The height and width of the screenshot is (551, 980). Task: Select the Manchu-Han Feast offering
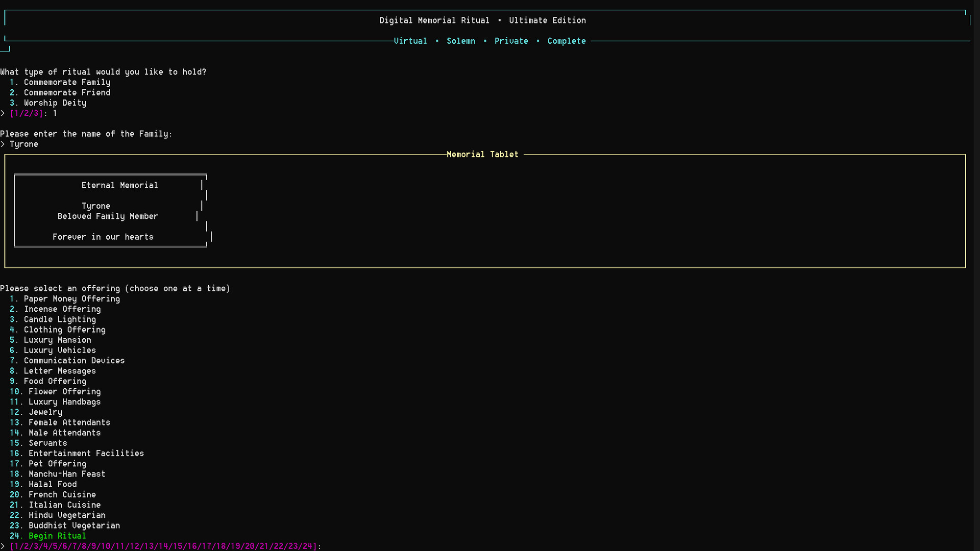66,473
